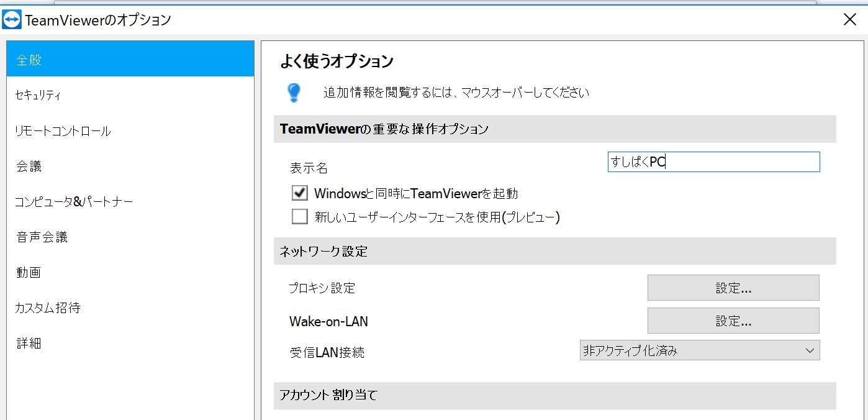Click the アカウント割り当て section header
Viewport: 868px width, 420px height.
click(x=554, y=395)
